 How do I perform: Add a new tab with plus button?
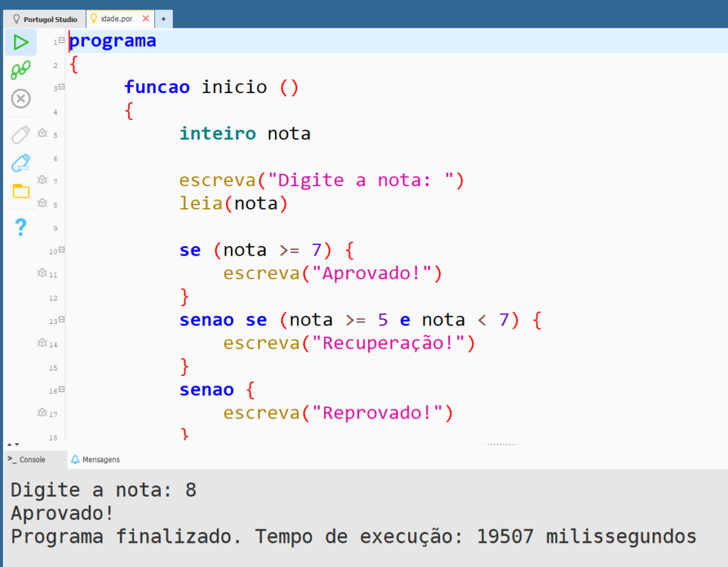coord(163,19)
